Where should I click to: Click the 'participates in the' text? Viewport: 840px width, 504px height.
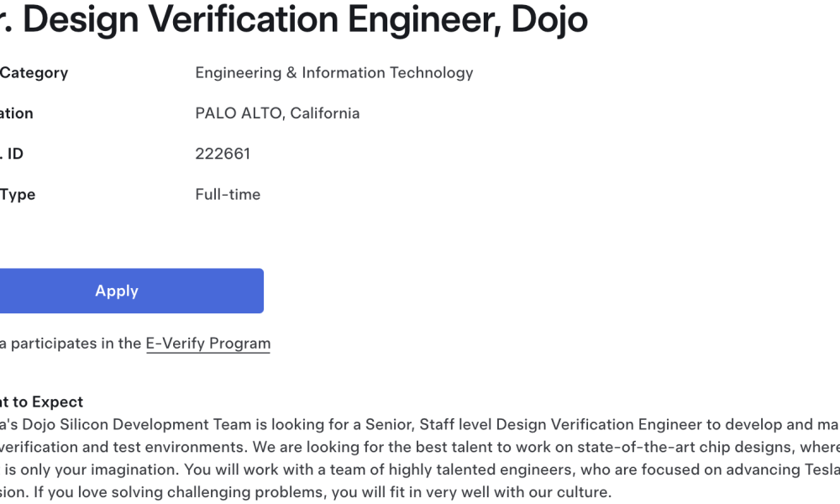click(76, 344)
